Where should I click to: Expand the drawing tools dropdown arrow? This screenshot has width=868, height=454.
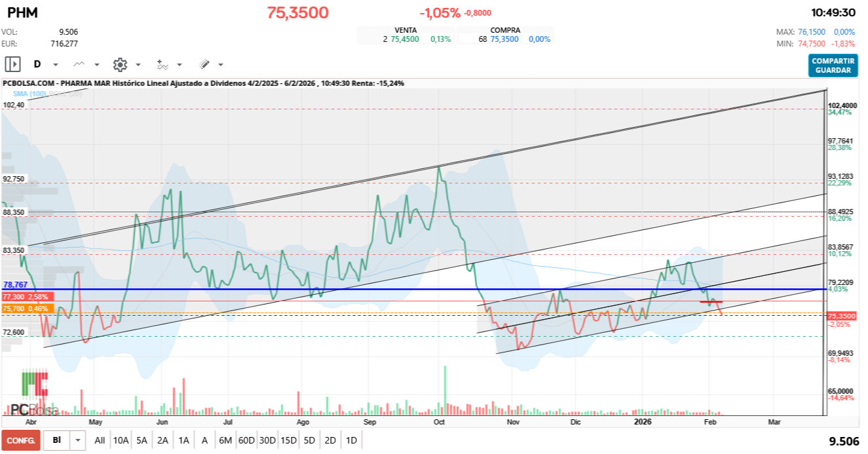point(221,65)
